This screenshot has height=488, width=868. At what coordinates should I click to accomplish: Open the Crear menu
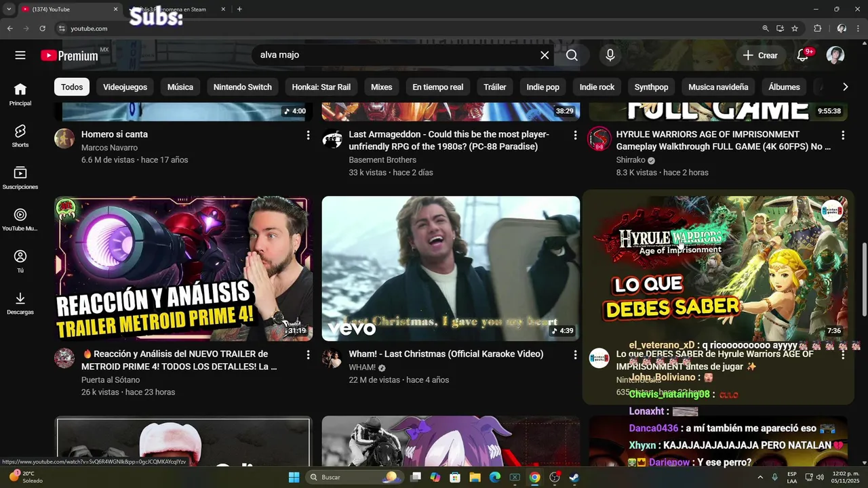tap(760, 56)
